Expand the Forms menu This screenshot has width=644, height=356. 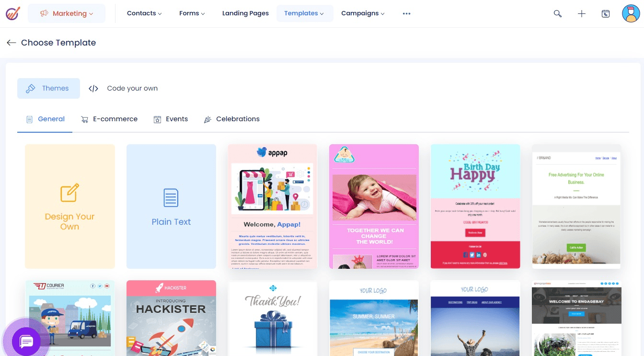[x=192, y=13]
